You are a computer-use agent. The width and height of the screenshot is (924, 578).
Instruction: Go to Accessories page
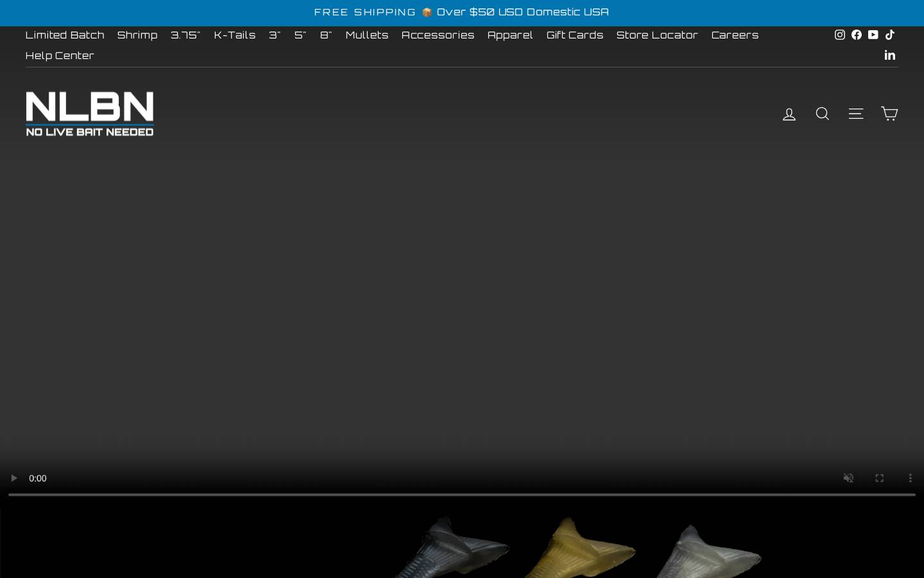coord(438,35)
